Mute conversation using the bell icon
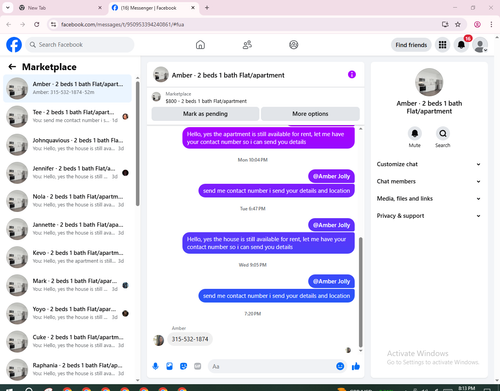500x391 pixels. click(415, 134)
